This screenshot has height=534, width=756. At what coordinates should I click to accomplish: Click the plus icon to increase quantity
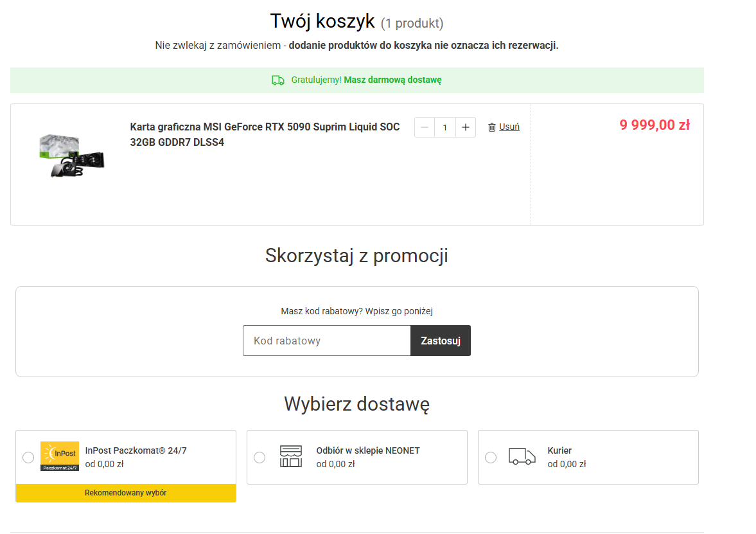pos(466,127)
